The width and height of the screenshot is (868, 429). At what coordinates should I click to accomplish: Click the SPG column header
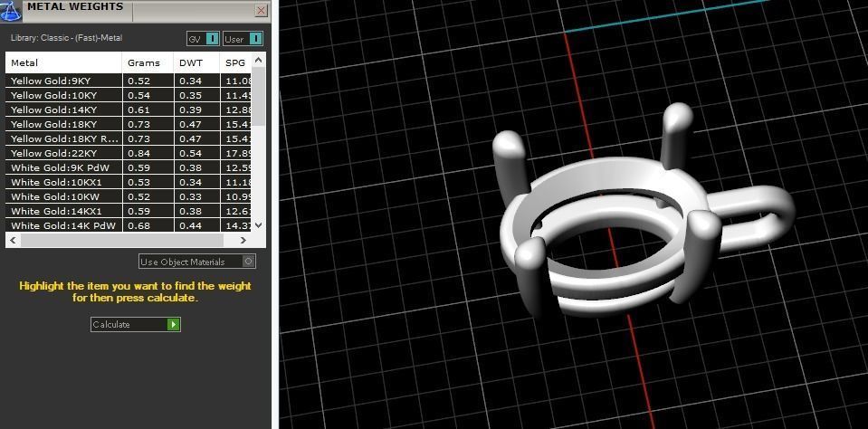[x=236, y=62]
